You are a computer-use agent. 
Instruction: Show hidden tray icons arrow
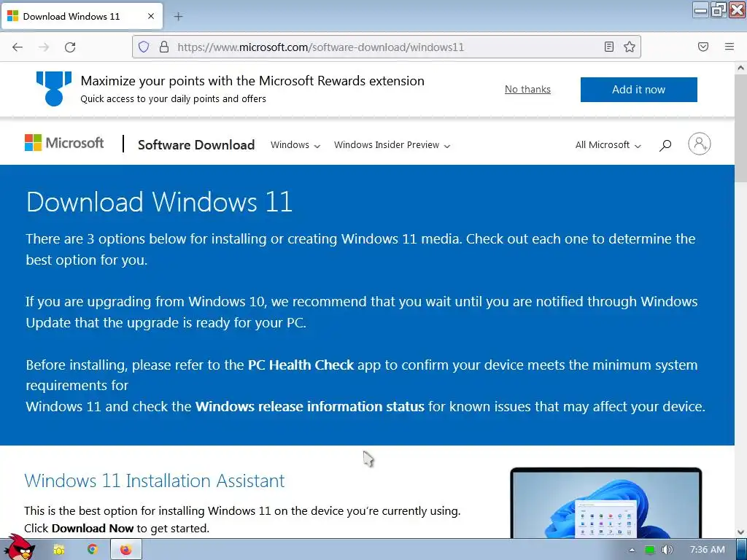[632, 550]
